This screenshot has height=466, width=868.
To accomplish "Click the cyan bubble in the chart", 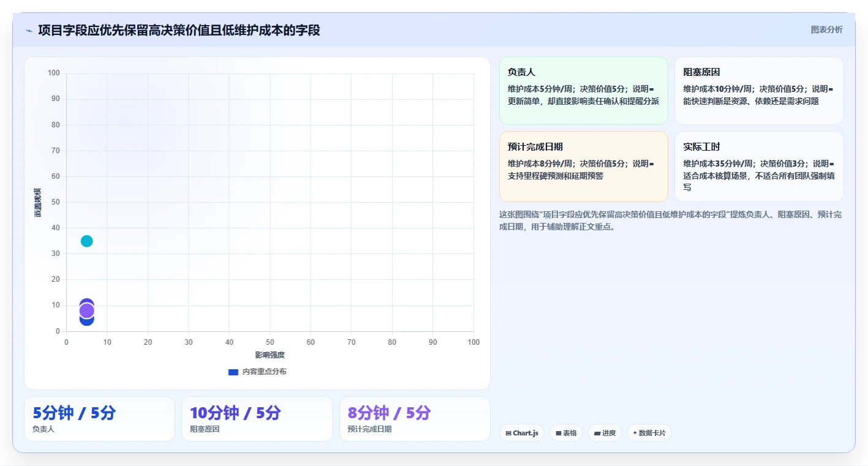I will [87, 241].
